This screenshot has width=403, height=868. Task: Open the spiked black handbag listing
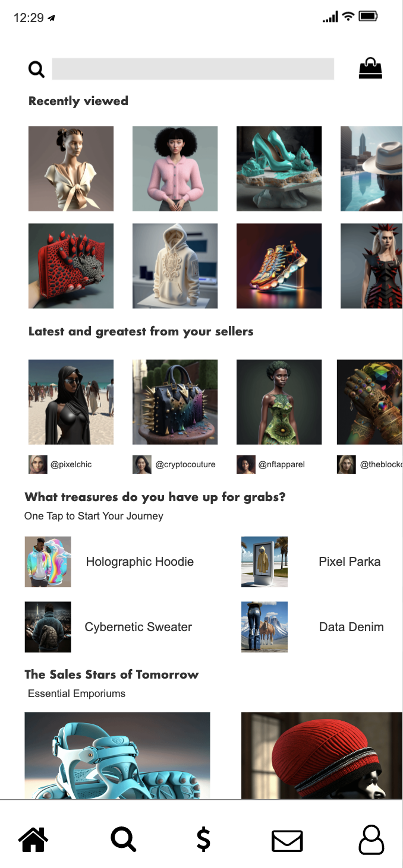[x=175, y=402]
